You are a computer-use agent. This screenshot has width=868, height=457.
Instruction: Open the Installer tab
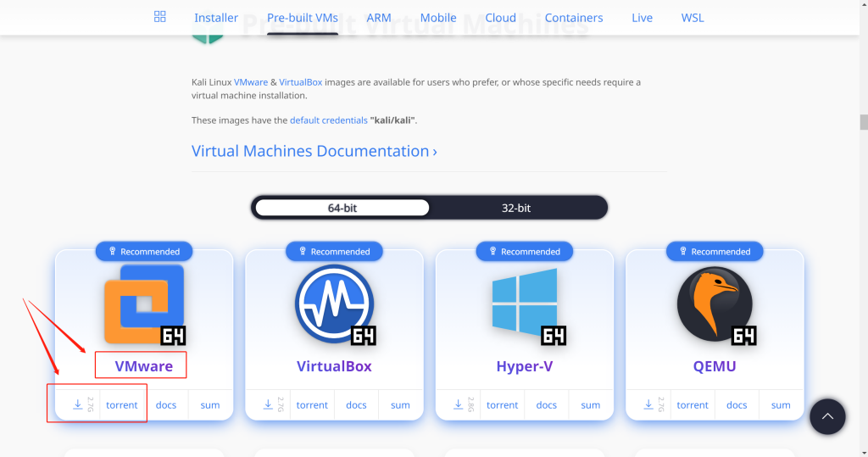[x=216, y=18]
